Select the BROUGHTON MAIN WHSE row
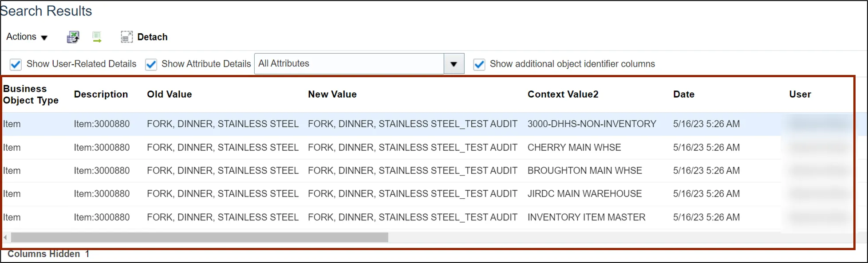 click(584, 171)
